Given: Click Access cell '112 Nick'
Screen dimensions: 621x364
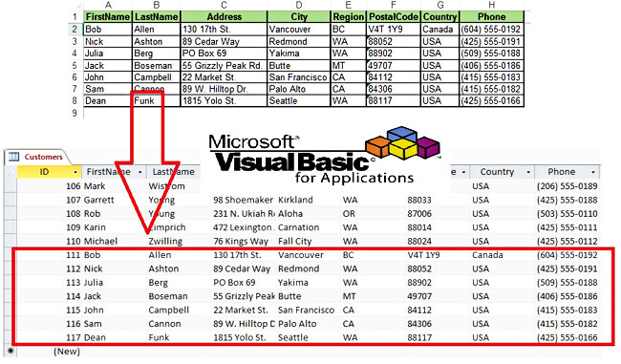Looking at the screenshot, I should (84, 269).
